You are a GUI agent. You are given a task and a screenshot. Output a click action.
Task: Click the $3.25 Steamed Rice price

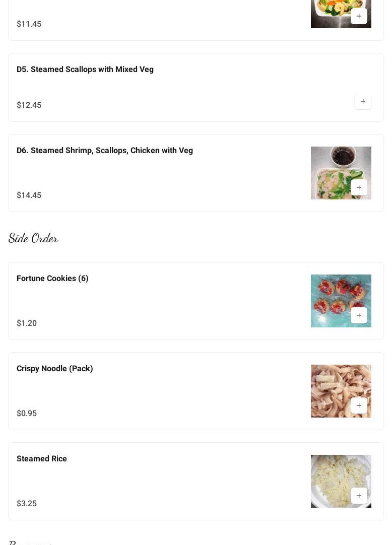click(x=27, y=504)
